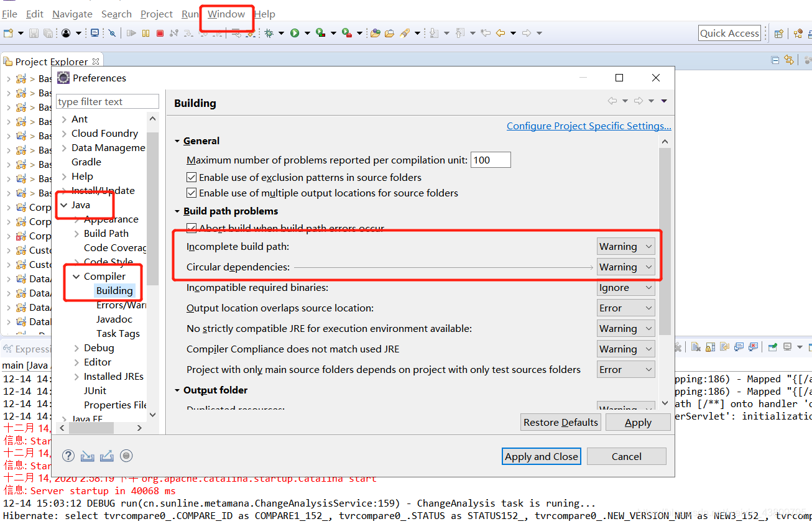812x524 pixels.
Task: Click the Cancel button
Action: point(626,456)
